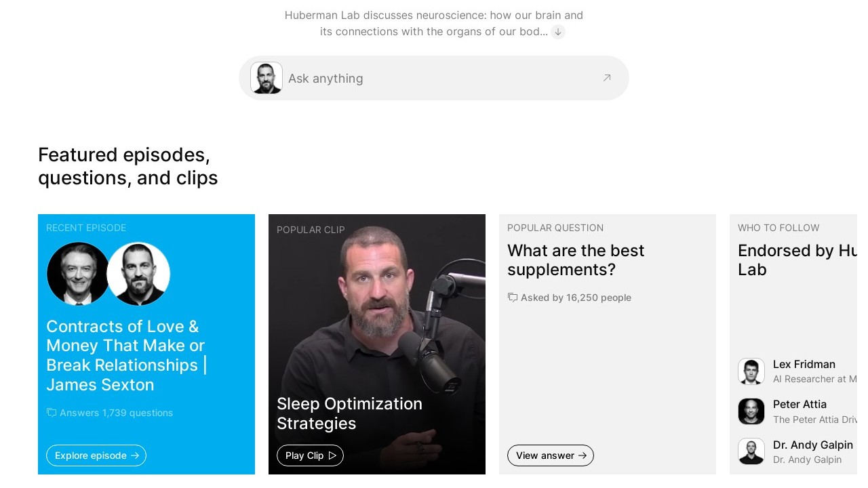Click the View answer button
868x488 pixels.
point(550,455)
